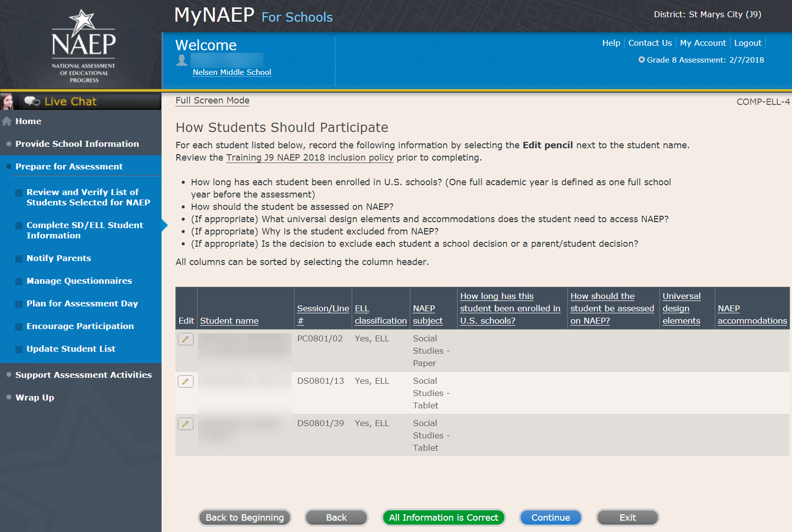Click Social Studies - Tablet in DS0801/13 row
The width and height of the screenshot is (792, 532).
(x=431, y=393)
